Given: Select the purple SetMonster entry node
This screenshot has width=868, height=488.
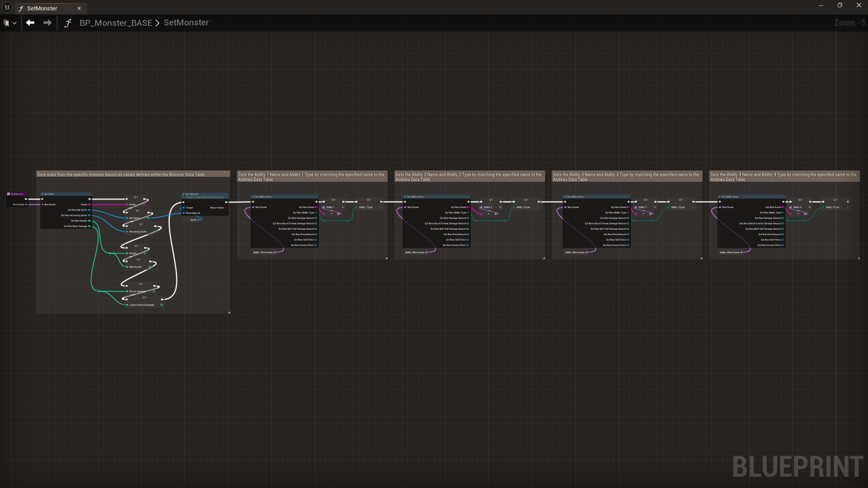Looking at the screenshot, I should point(17,194).
